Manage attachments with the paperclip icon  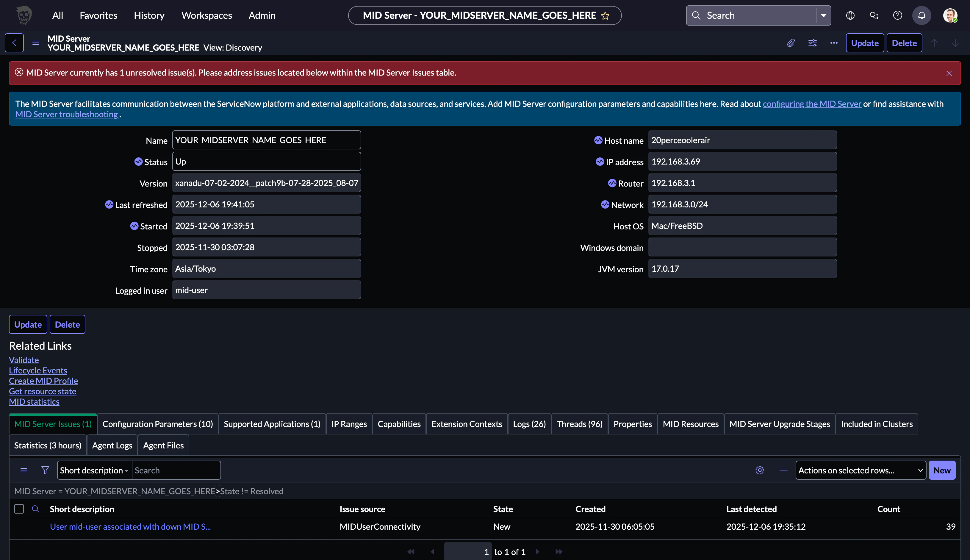[x=791, y=43]
